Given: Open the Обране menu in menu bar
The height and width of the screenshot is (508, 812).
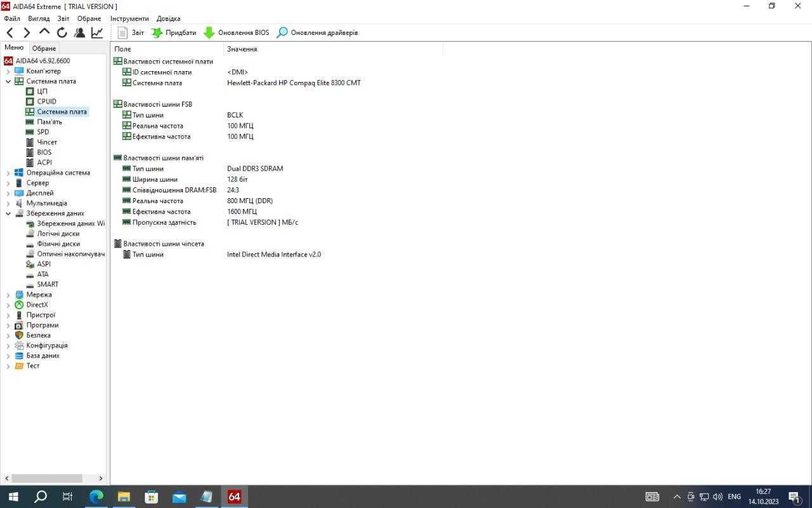Looking at the screenshot, I should coord(89,18).
